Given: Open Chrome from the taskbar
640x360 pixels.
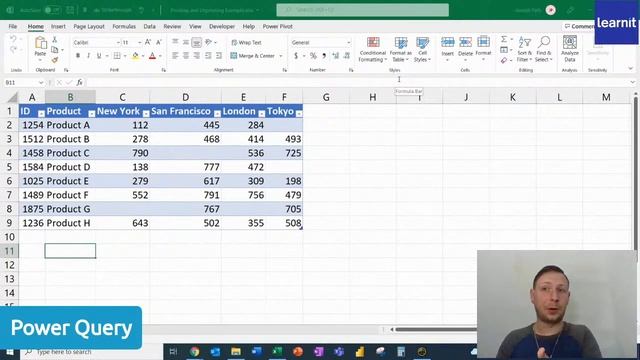Looking at the screenshot, I should click(195, 351).
